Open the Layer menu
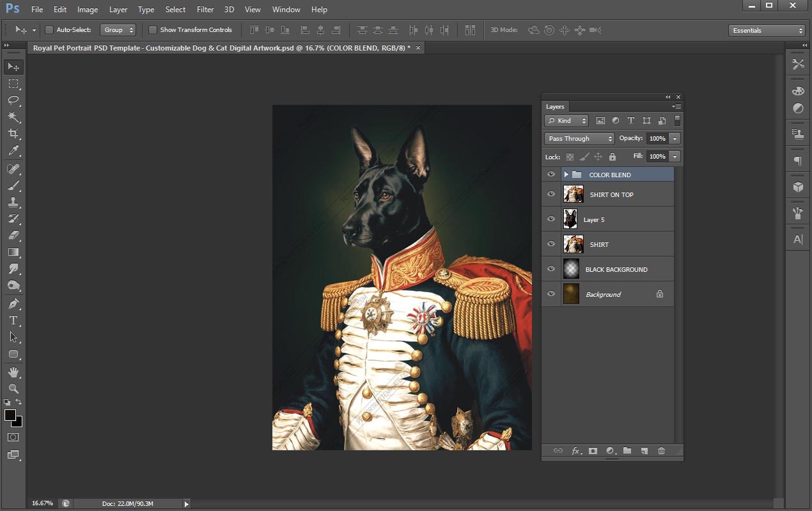The height and width of the screenshot is (511, 812). [x=118, y=10]
